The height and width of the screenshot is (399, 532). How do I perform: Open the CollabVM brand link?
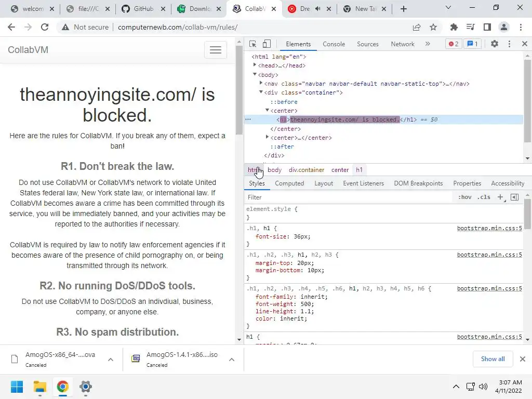point(28,50)
